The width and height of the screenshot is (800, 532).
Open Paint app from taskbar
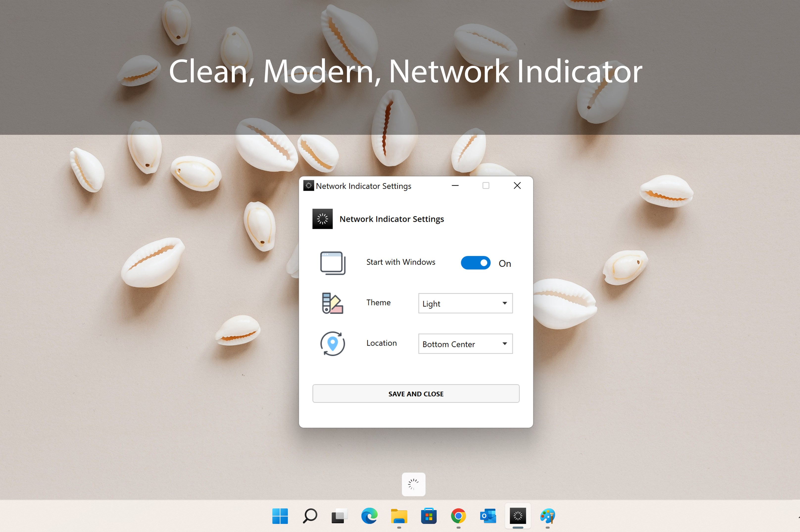[x=547, y=516]
